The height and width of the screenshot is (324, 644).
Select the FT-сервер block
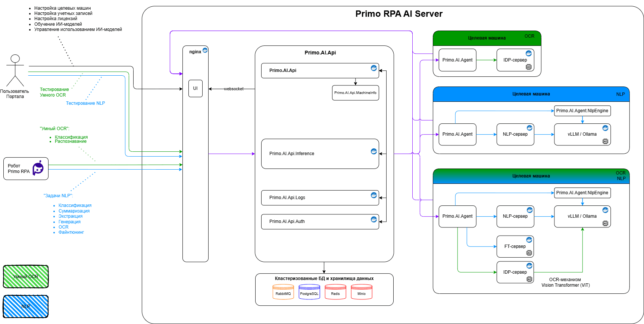coord(515,246)
